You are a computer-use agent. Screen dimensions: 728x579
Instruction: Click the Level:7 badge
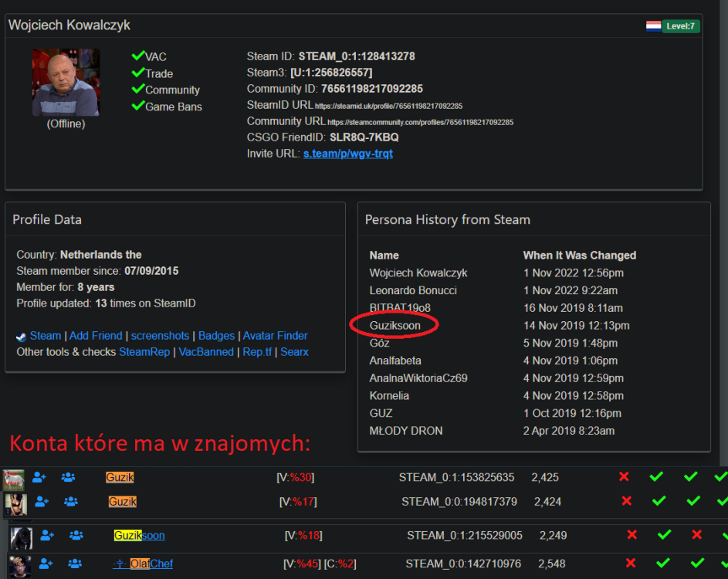(681, 26)
